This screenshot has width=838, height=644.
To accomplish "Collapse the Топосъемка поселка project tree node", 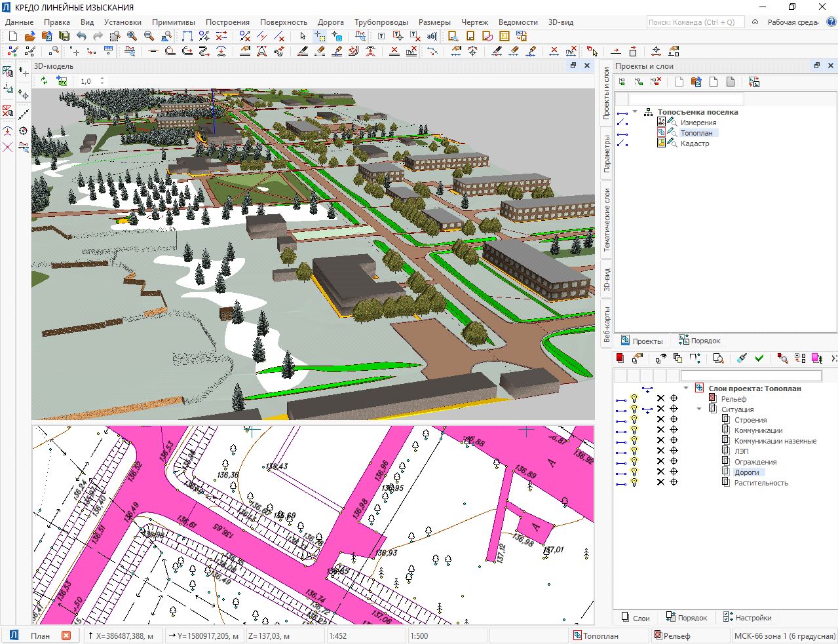I will coord(635,112).
